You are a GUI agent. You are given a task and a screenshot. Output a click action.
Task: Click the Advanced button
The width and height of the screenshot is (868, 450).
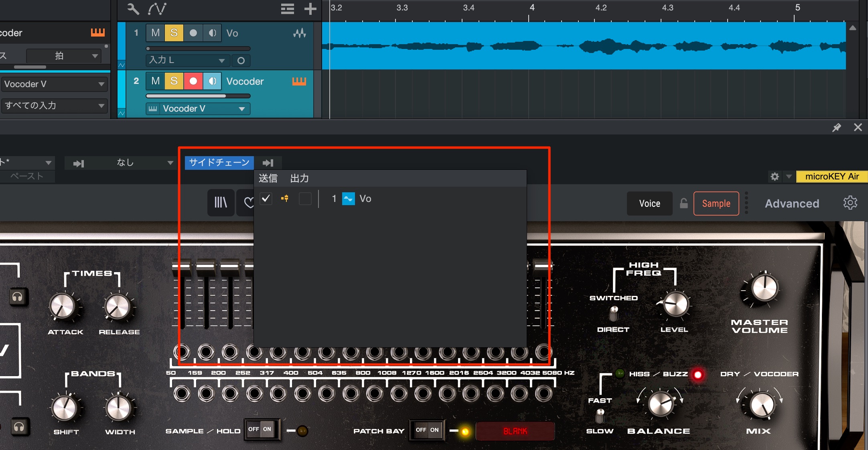(x=792, y=204)
